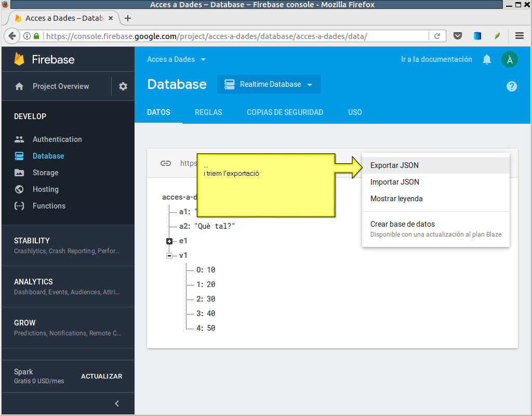Click the Storage folder icon
The height and width of the screenshot is (416, 532).
[19, 173]
